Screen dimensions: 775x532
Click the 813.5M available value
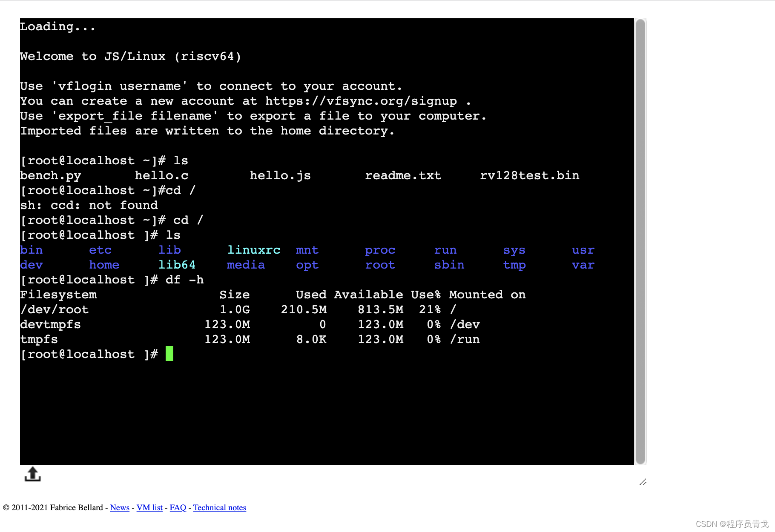click(x=380, y=309)
